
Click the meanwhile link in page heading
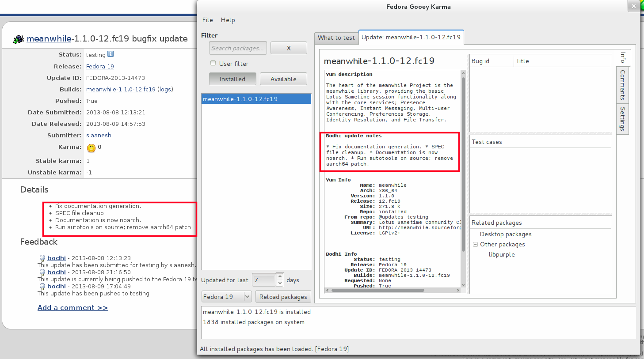(49, 39)
